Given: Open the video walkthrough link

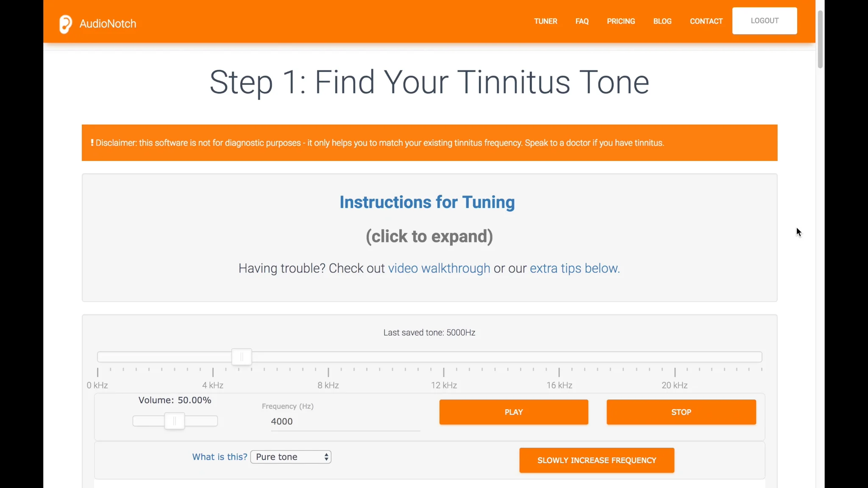Looking at the screenshot, I should point(439,269).
